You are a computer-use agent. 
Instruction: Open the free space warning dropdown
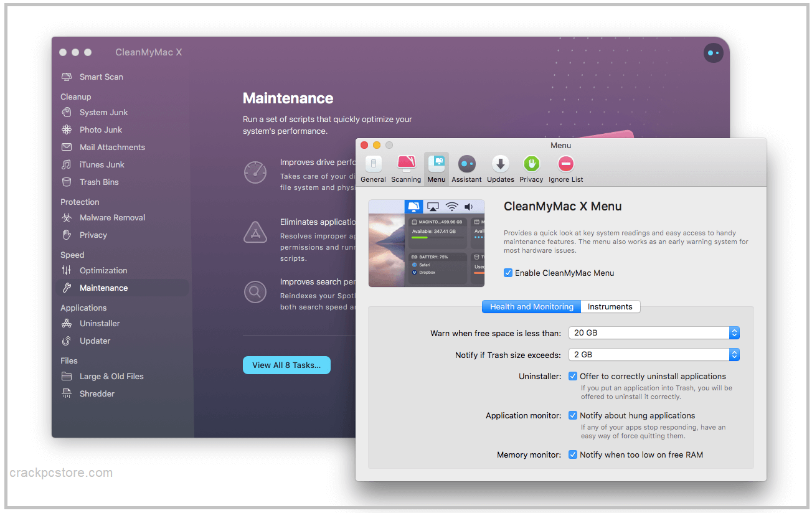654,333
